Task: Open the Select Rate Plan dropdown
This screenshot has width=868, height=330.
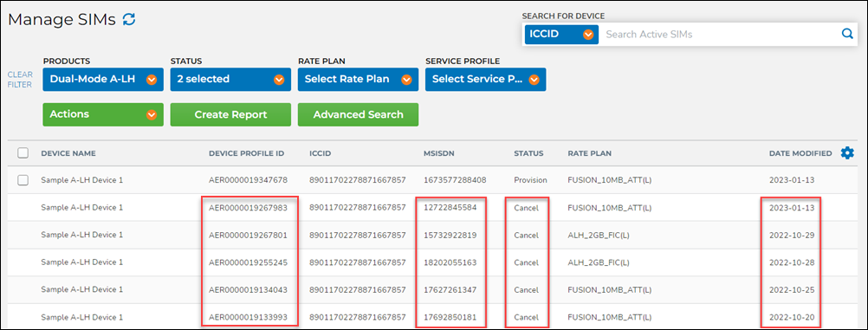Action: point(358,79)
